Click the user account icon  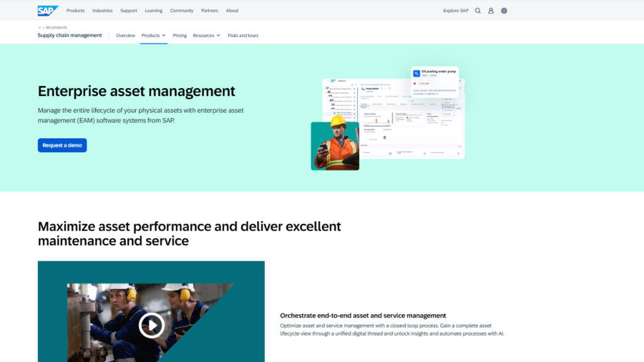(491, 11)
